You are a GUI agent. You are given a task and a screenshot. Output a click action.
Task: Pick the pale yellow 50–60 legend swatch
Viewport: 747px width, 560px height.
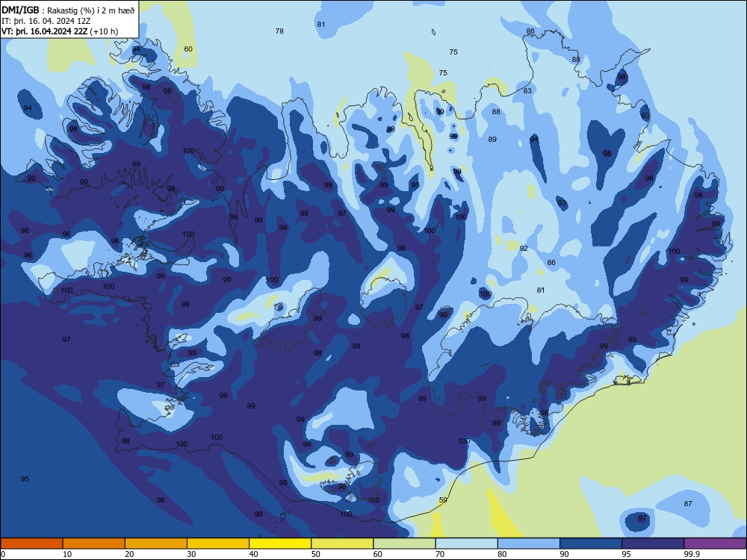point(343,544)
